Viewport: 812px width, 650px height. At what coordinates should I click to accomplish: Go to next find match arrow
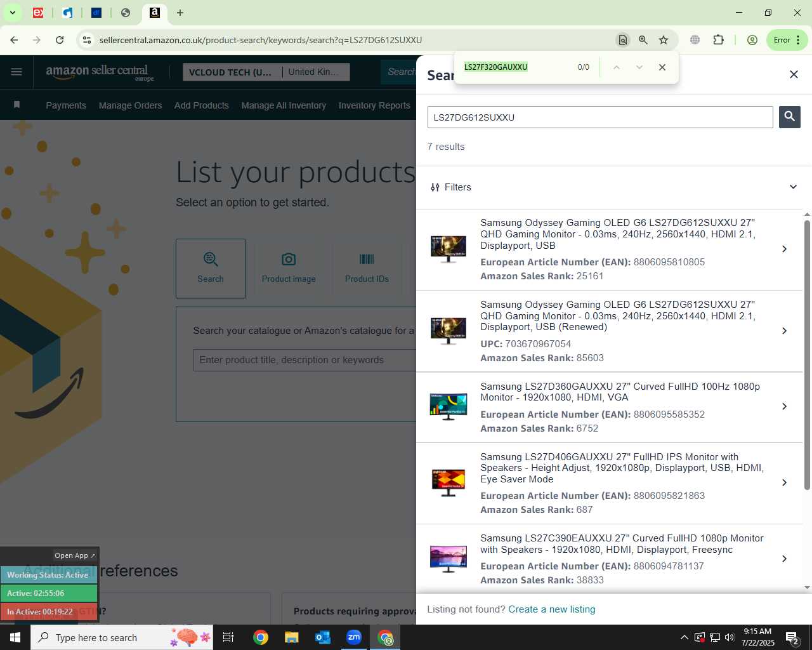tap(639, 67)
